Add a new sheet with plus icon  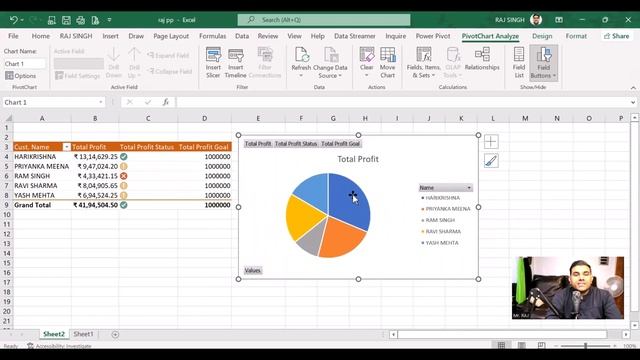(115, 334)
